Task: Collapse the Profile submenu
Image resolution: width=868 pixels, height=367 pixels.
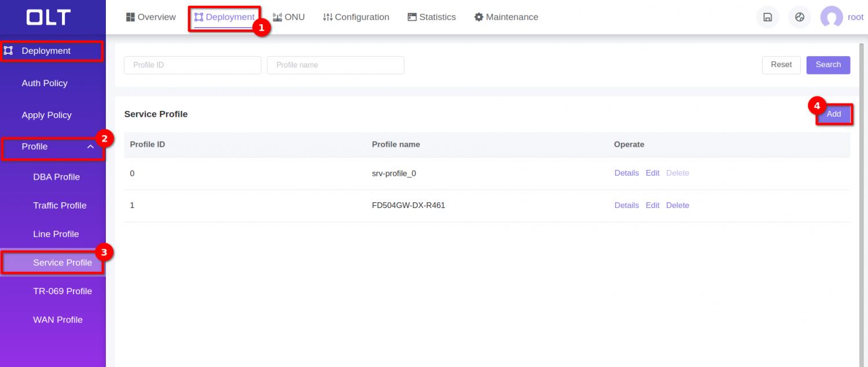Action: coord(90,146)
